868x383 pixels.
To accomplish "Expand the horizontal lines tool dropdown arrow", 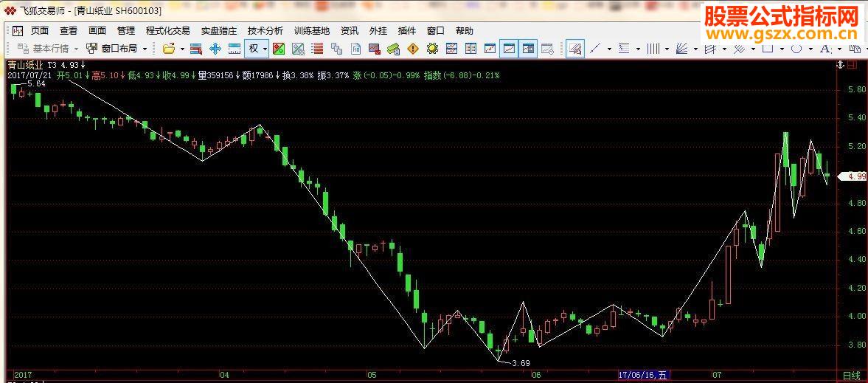I will click(x=638, y=49).
